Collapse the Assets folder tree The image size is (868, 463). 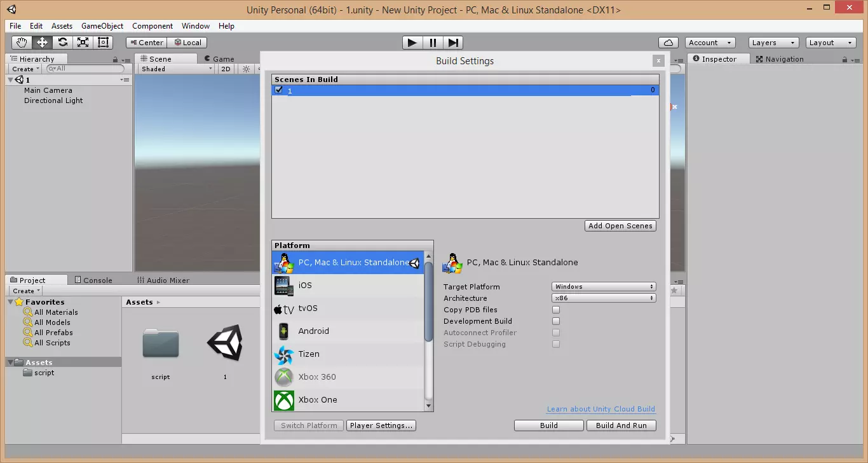coord(11,363)
